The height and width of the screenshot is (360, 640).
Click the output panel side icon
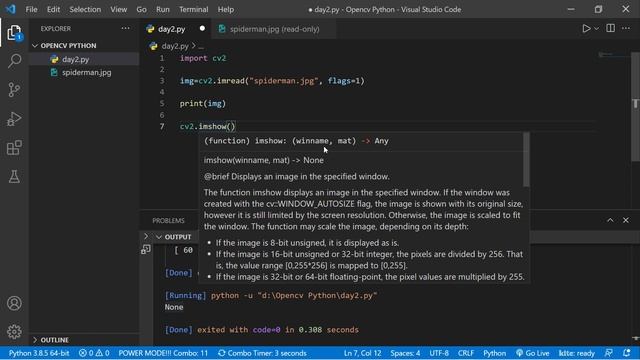[146, 249]
